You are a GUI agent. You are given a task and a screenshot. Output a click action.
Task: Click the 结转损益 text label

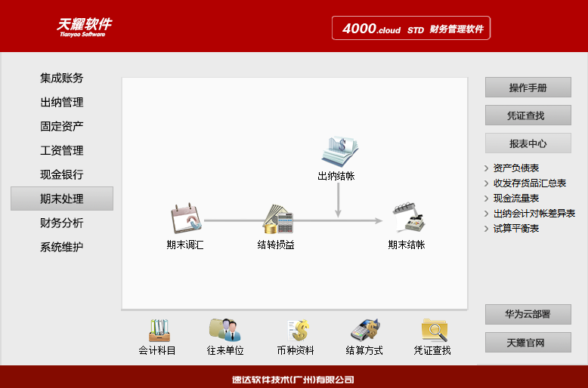coord(276,245)
